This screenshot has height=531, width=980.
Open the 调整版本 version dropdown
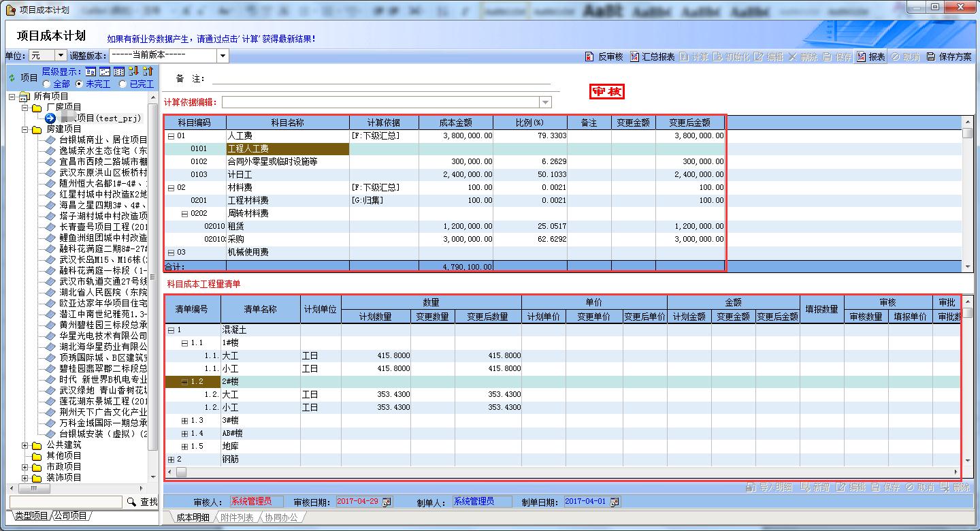pos(223,56)
